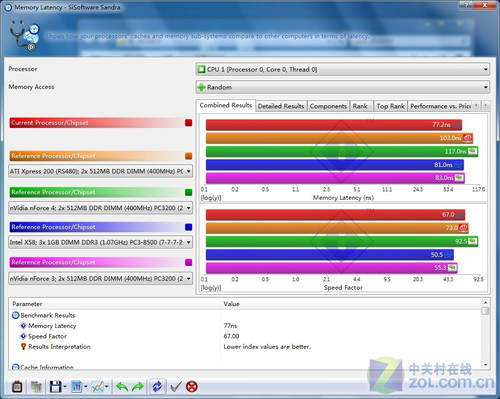
Task: Click the blue Reference Processor/Chipset label bar
Action: point(96,227)
